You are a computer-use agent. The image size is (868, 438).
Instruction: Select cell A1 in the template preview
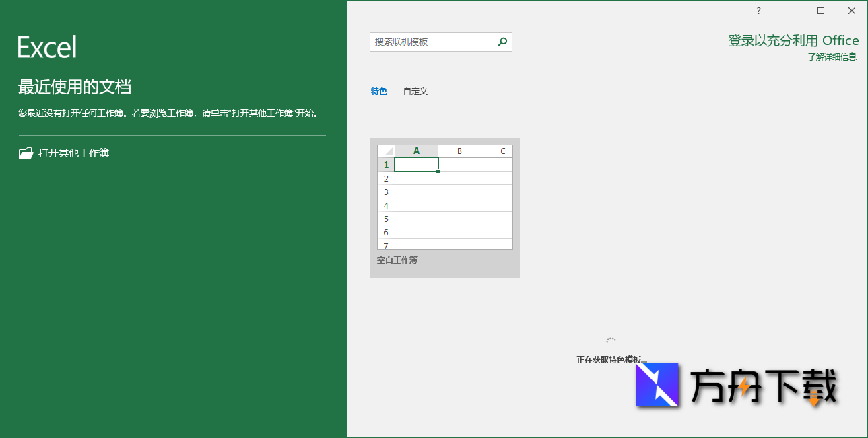pyautogui.click(x=415, y=164)
